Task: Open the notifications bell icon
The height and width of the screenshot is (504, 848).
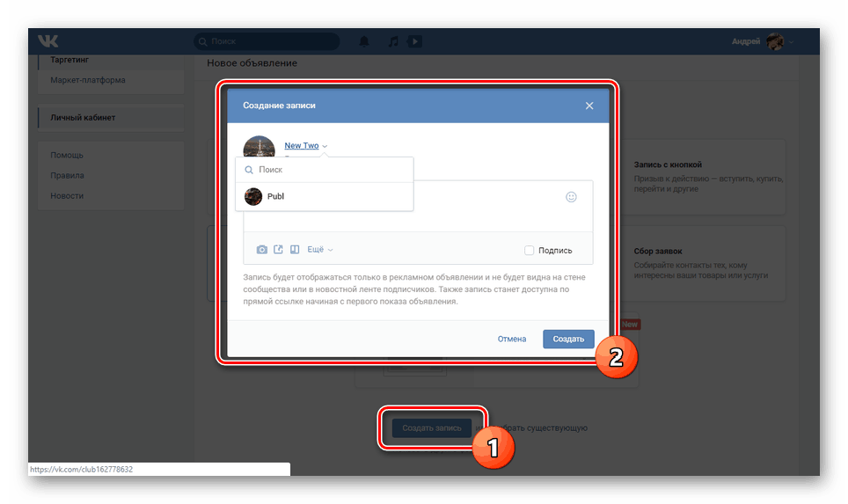Action: [x=364, y=41]
